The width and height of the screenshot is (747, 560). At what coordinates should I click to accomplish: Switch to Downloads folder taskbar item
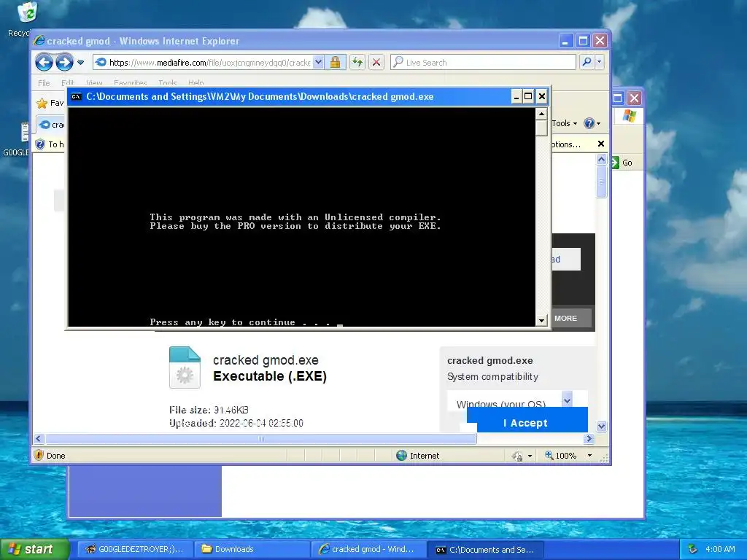252,549
